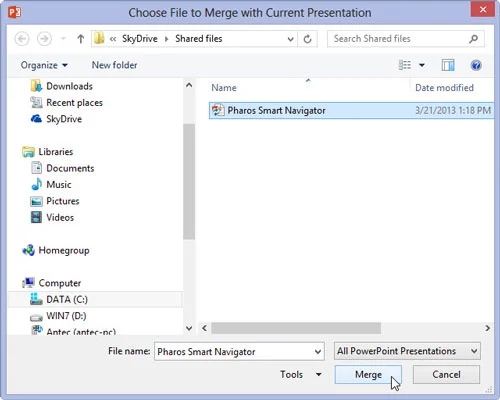Click the Back navigation arrow
This screenshot has height=400, width=500.
22,39
